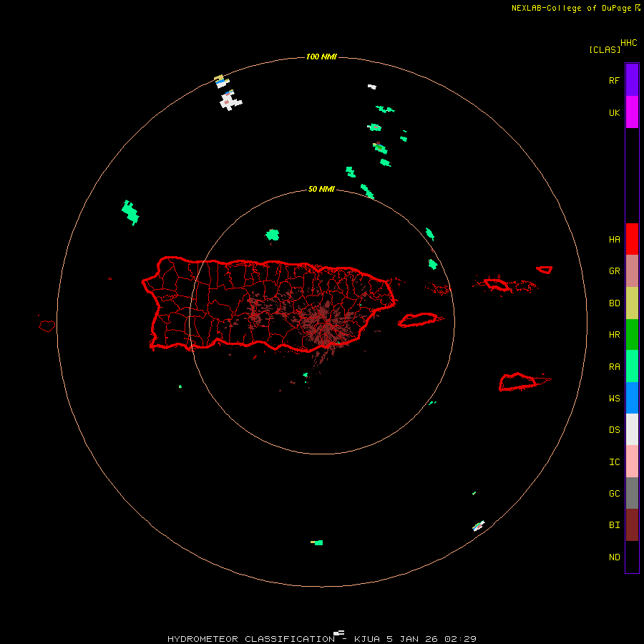This screenshot has height=644, width=644.
Task: Click the dark green HR legend swatch
Action: pos(632,334)
